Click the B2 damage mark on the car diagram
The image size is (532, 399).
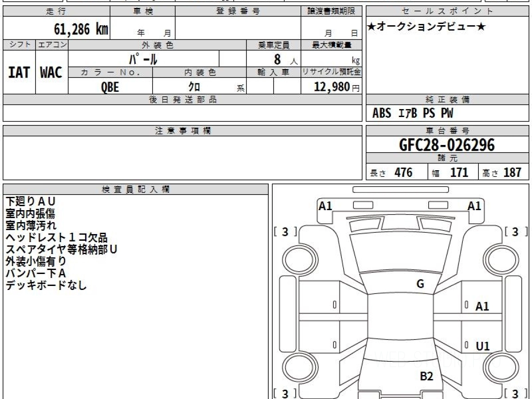426,377
